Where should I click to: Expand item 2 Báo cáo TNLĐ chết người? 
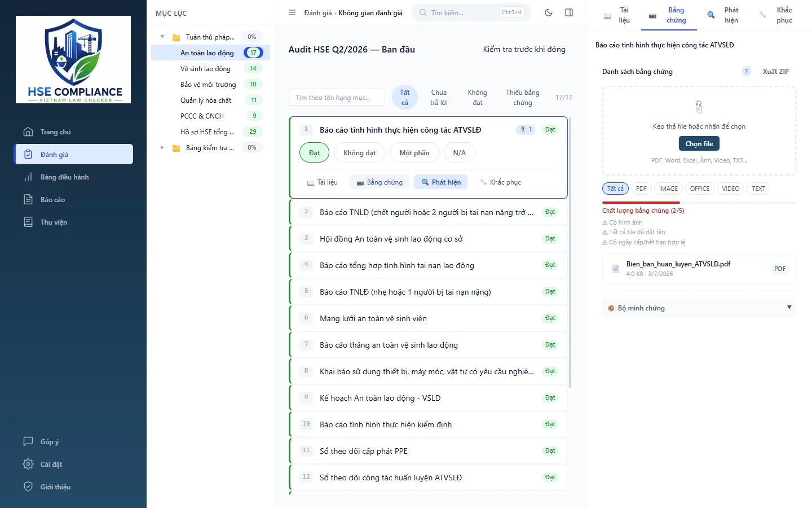pyautogui.click(x=428, y=212)
